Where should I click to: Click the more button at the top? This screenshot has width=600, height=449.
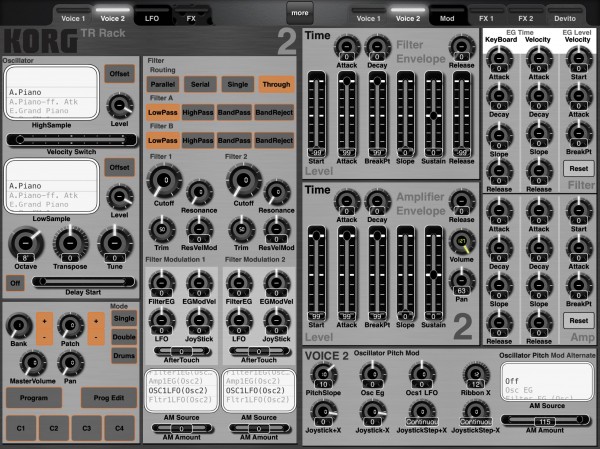[300, 13]
